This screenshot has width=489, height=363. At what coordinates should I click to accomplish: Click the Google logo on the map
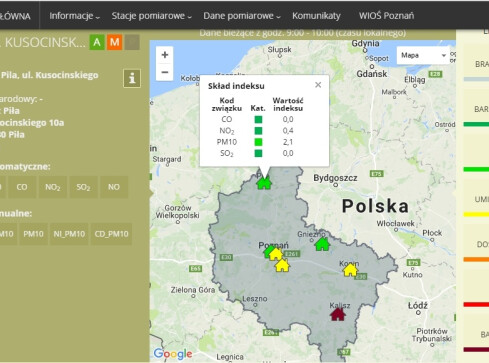tap(173, 354)
